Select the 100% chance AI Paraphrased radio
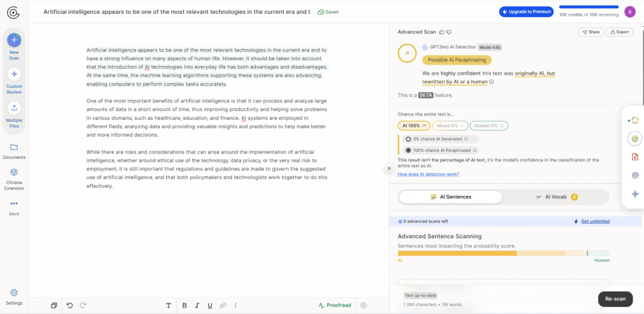Screen dimensions: 644x314 coord(408,151)
